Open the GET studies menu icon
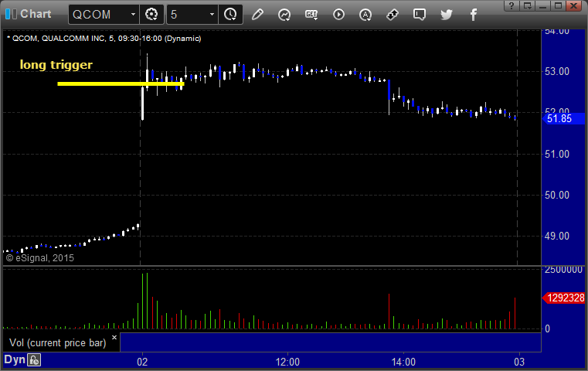This screenshot has width=588, height=371. point(311,15)
